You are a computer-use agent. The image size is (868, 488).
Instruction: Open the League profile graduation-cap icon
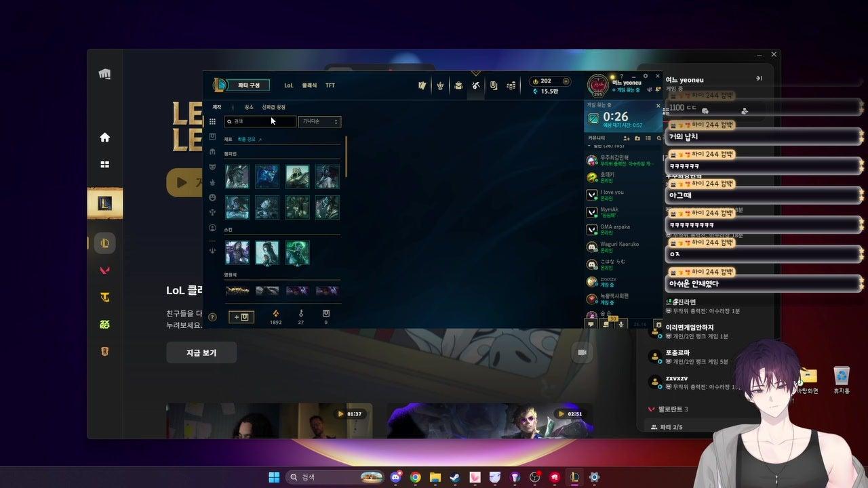pos(458,85)
